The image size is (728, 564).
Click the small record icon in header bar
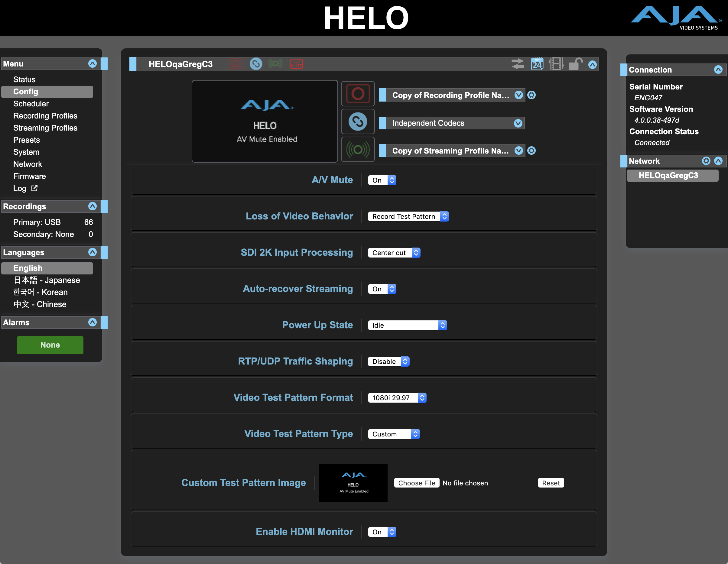[235, 64]
